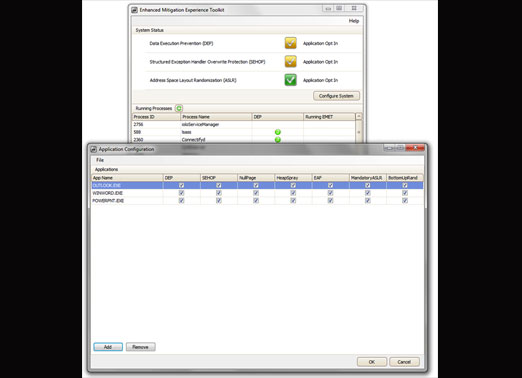Click the Configure System button
Image resolution: width=522 pixels, height=378 pixels.
[336, 96]
